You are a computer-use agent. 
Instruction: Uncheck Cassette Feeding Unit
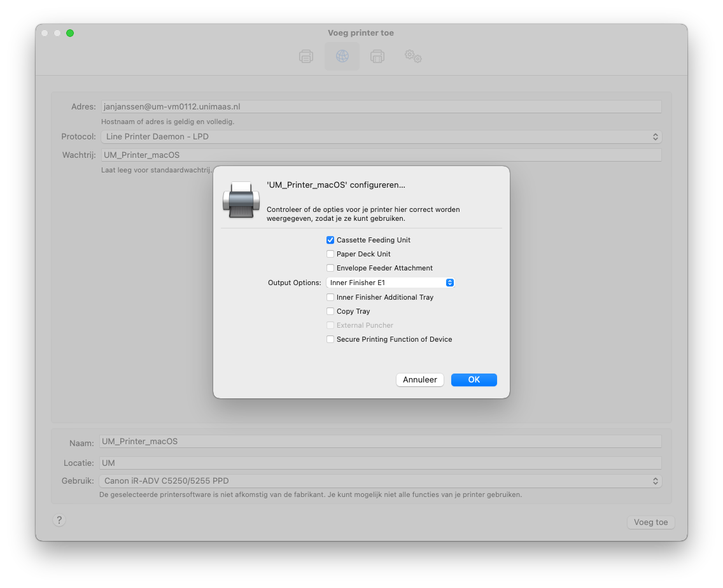click(330, 240)
